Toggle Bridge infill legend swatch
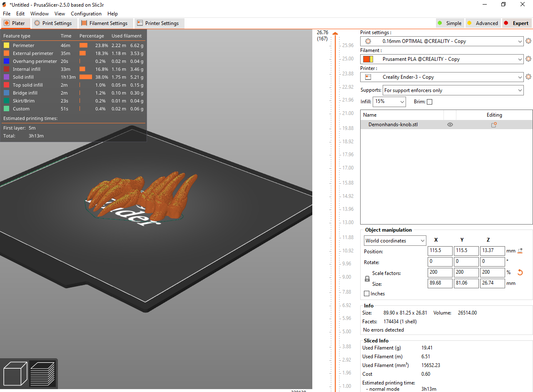 coord(6,93)
